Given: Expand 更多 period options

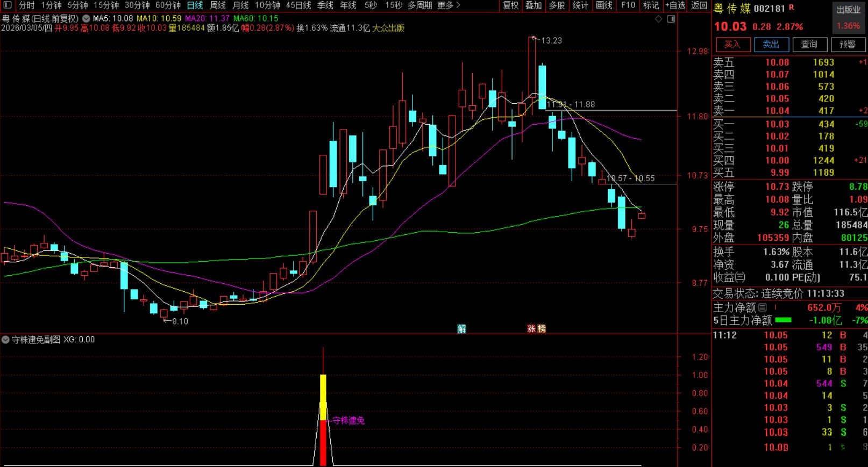Looking at the screenshot, I should point(449,5).
